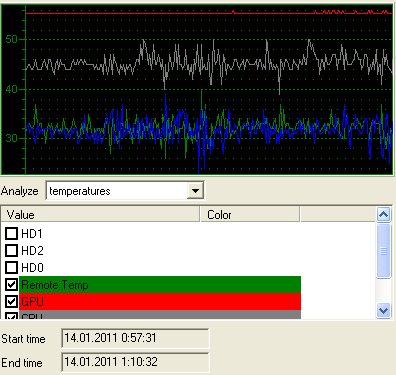Click the red GPU color bar

[160, 302]
